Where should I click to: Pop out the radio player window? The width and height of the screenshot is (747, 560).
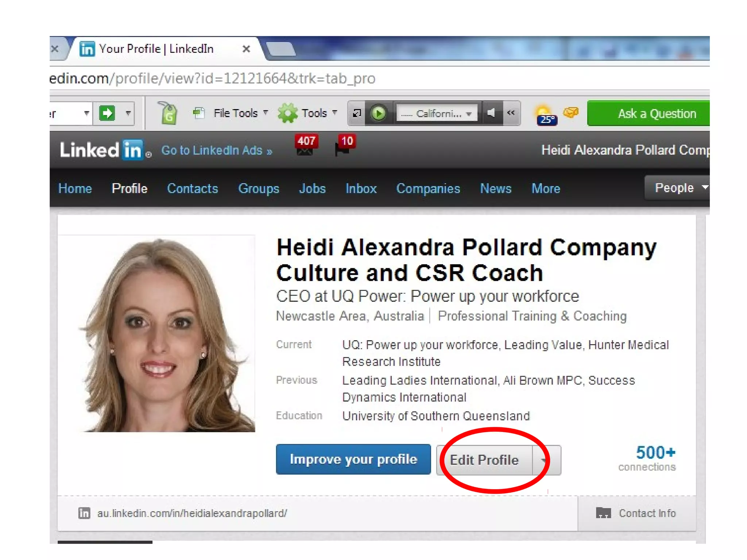(357, 113)
